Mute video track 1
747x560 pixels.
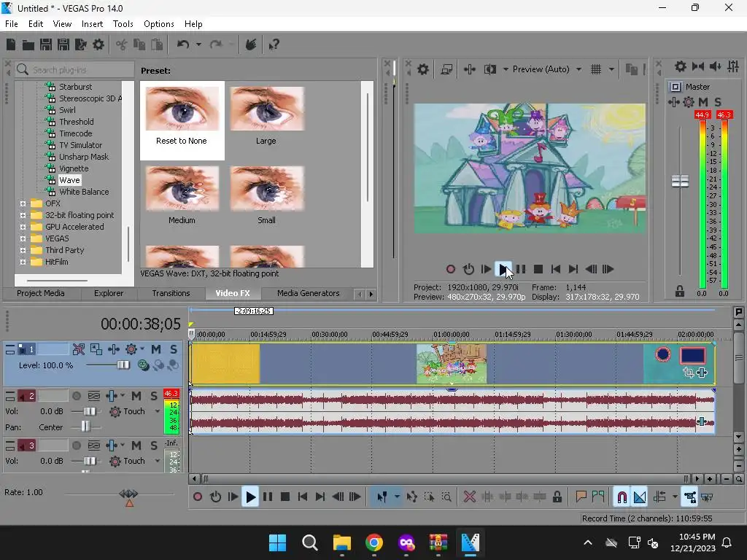tap(156, 349)
